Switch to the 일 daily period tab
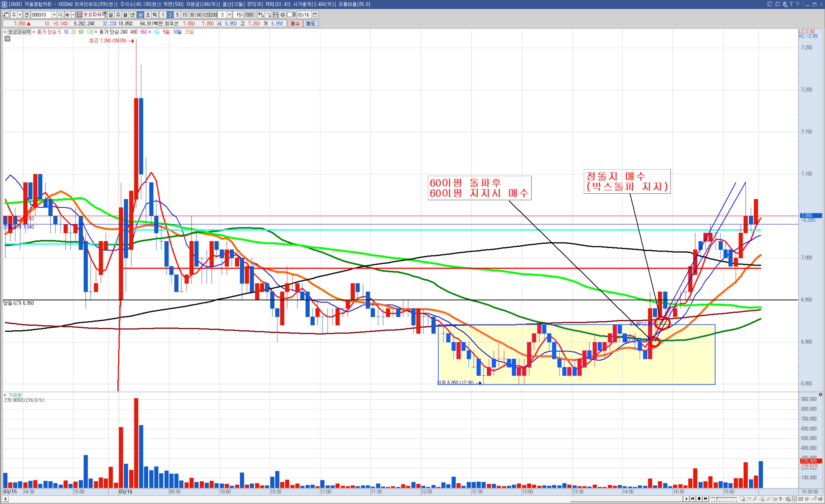 (111, 15)
